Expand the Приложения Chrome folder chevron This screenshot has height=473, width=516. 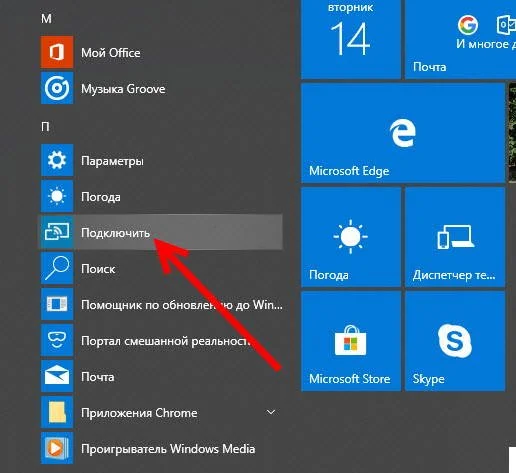tap(271, 412)
